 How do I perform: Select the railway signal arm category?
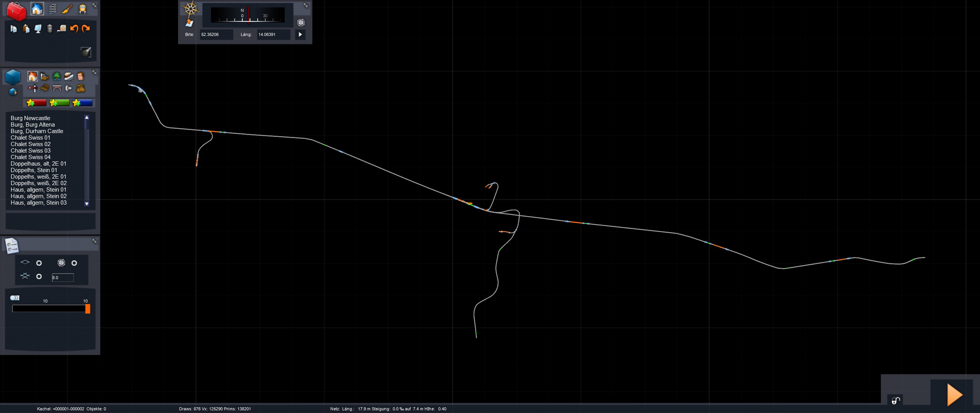pos(33,89)
